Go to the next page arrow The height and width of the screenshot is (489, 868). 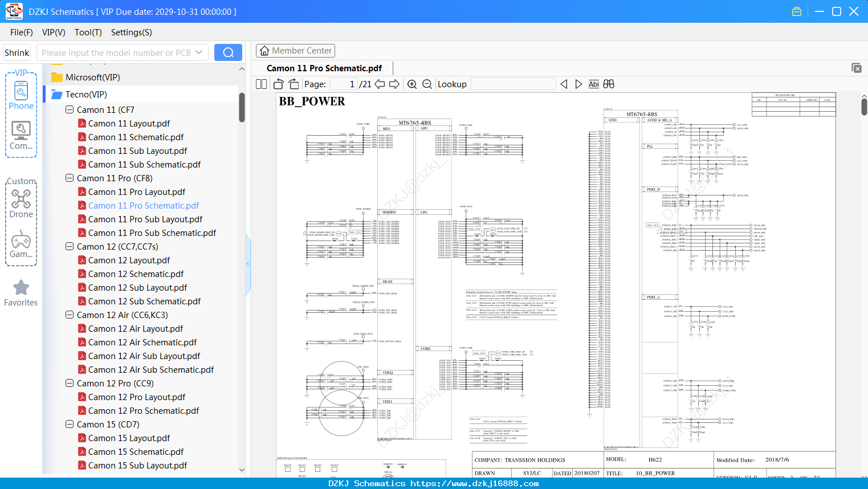[x=394, y=84]
